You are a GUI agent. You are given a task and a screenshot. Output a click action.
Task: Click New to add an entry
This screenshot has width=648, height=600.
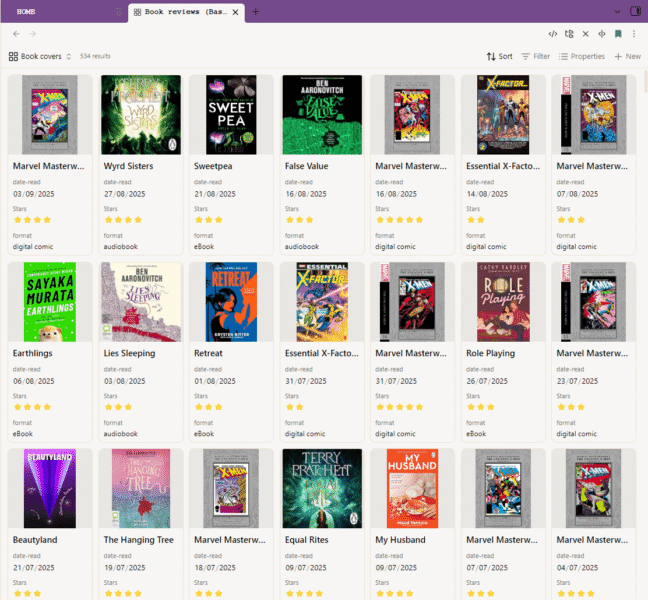click(627, 57)
